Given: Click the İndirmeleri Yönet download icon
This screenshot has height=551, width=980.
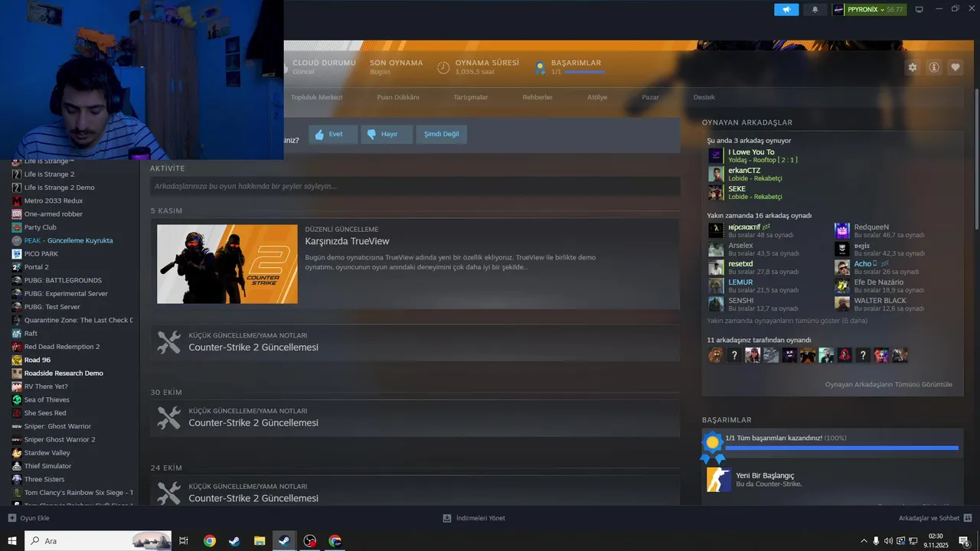Looking at the screenshot, I should point(447,518).
